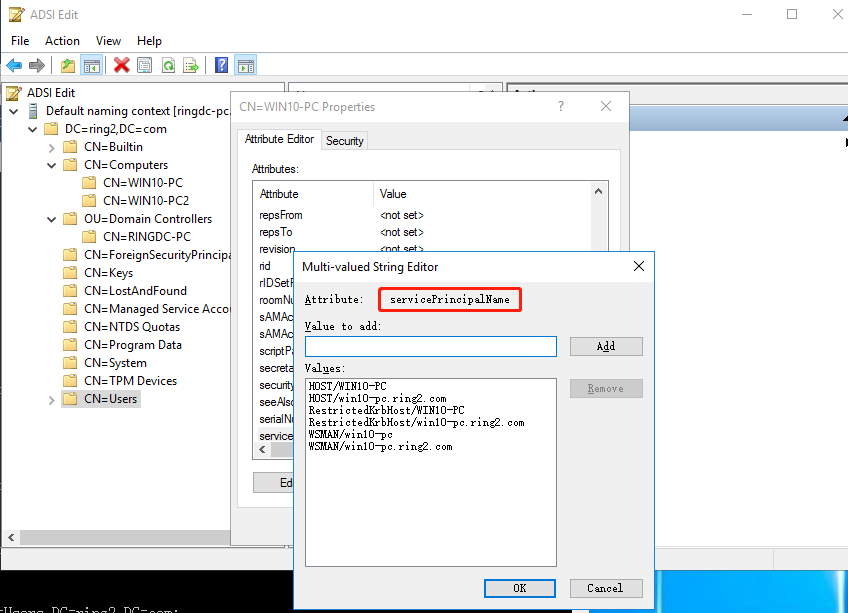This screenshot has width=848, height=613.
Task: Click the Properties icon in toolbar
Action: pos(145,65)
